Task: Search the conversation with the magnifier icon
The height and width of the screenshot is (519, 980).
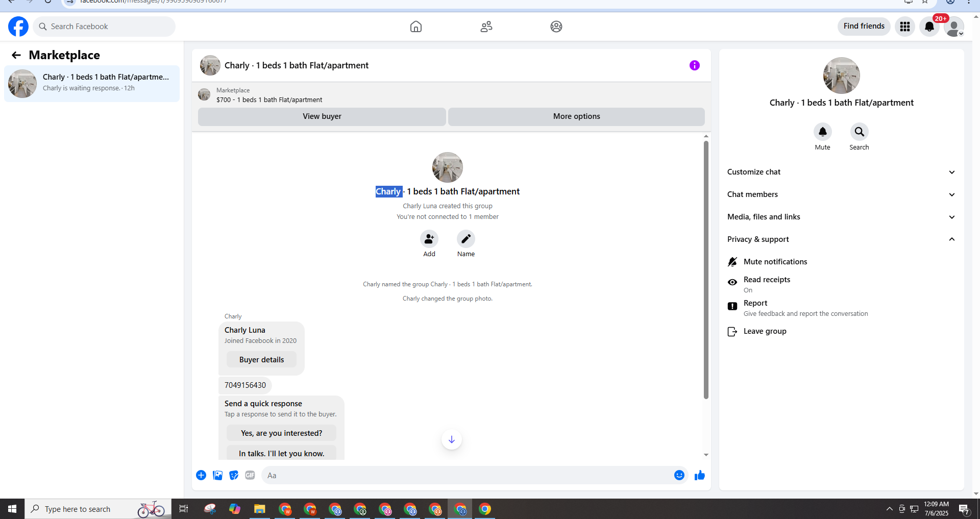Action: 860,132
